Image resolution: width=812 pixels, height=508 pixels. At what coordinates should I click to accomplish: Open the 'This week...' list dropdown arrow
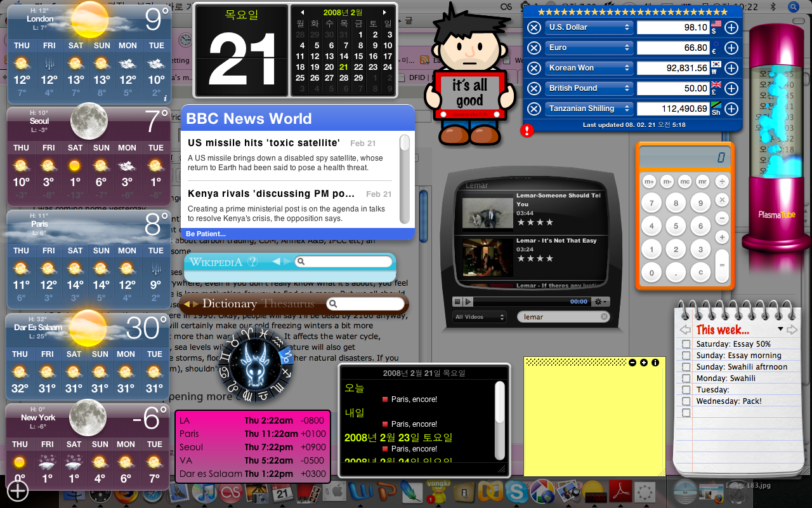point(780,329)
